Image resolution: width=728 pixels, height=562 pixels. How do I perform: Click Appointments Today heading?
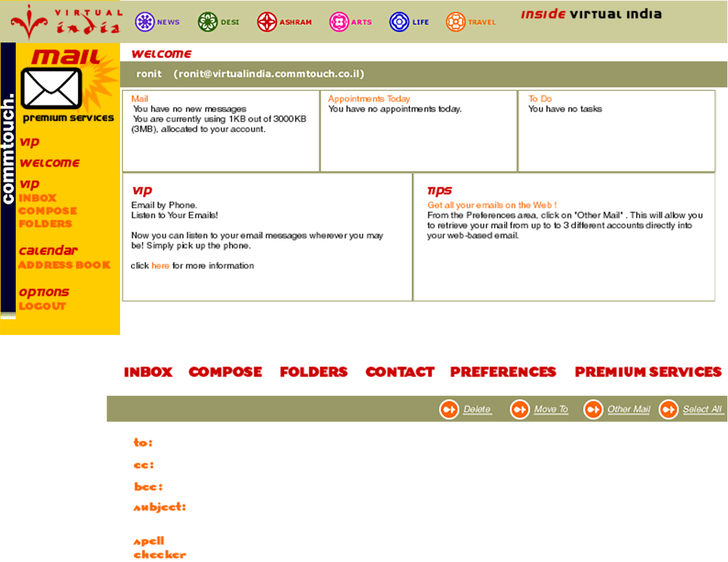click(369, 99)
